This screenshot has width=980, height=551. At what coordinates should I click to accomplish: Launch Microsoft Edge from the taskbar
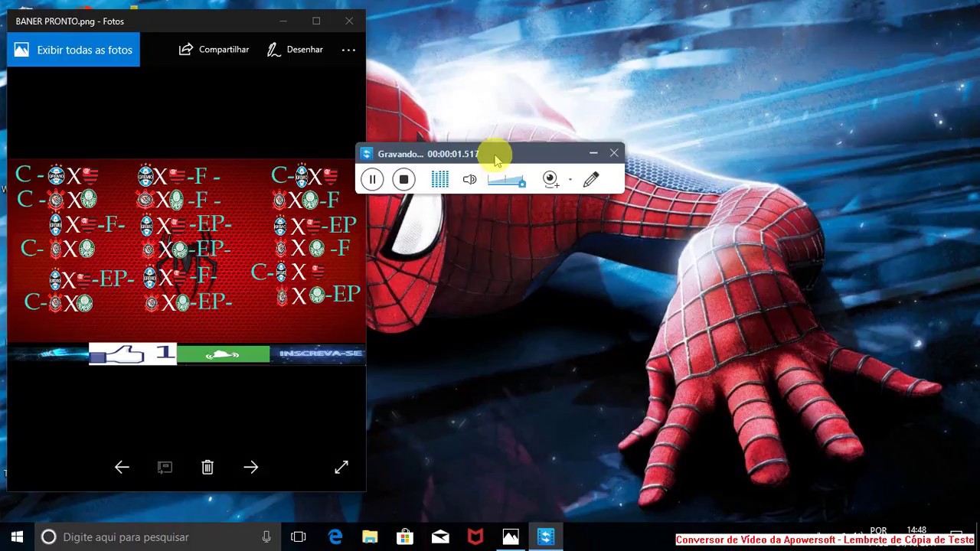[335, 537]
